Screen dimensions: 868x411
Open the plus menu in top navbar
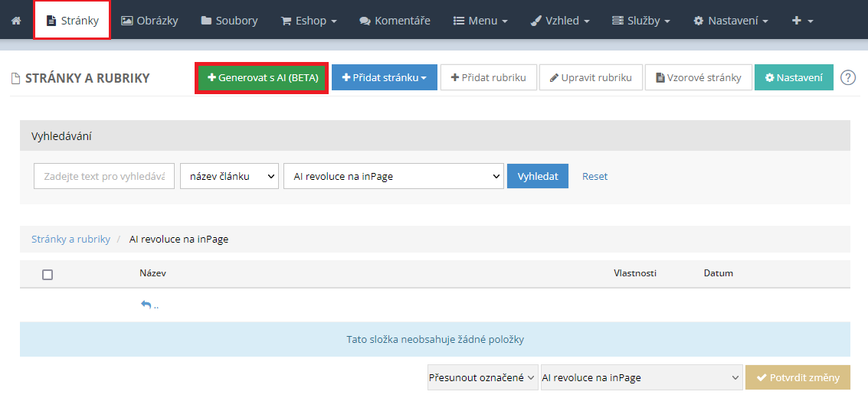[x=802, y=21]
